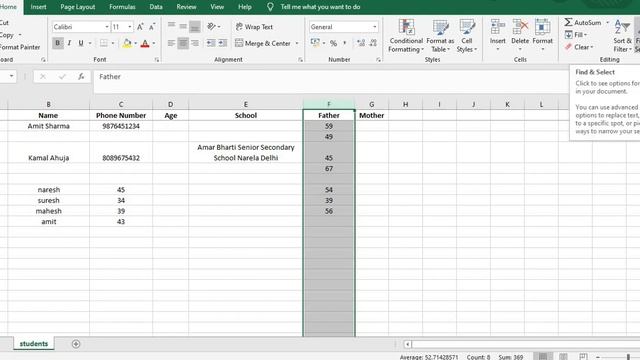
Task: Click Amit Sharma name cell
Action: coord(49,126)
